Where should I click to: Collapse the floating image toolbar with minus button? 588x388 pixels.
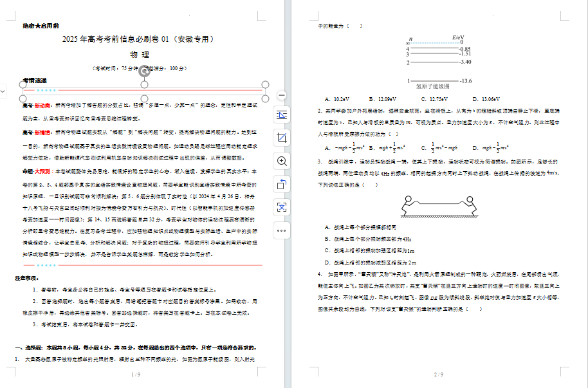(x=282, y=95)
